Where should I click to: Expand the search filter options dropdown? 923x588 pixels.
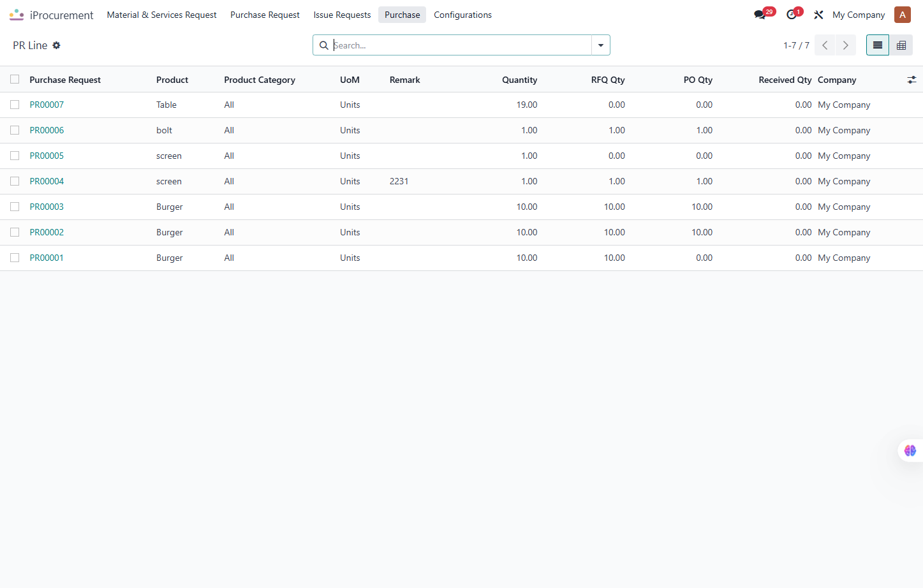point(601,45)
